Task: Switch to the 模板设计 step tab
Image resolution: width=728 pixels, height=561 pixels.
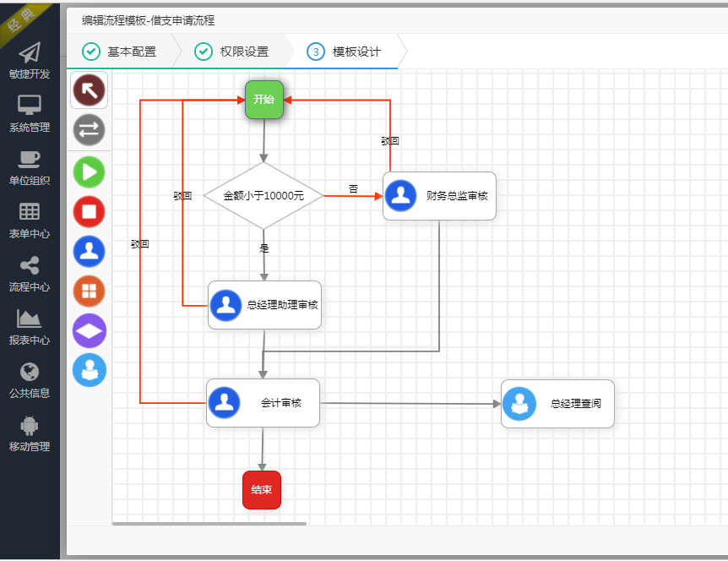Action: pos(350,52)
